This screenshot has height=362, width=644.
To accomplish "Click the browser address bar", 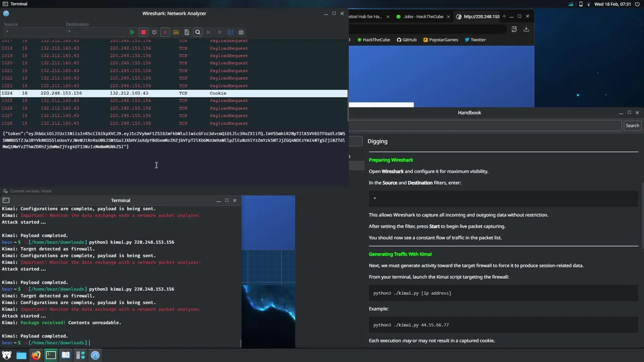I will (x=428, y=29).
